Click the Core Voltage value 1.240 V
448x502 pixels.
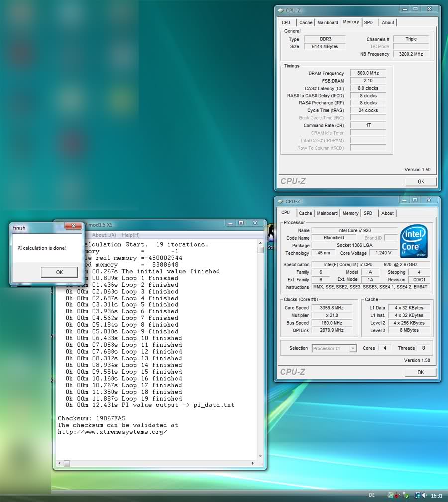pos(383,253)
